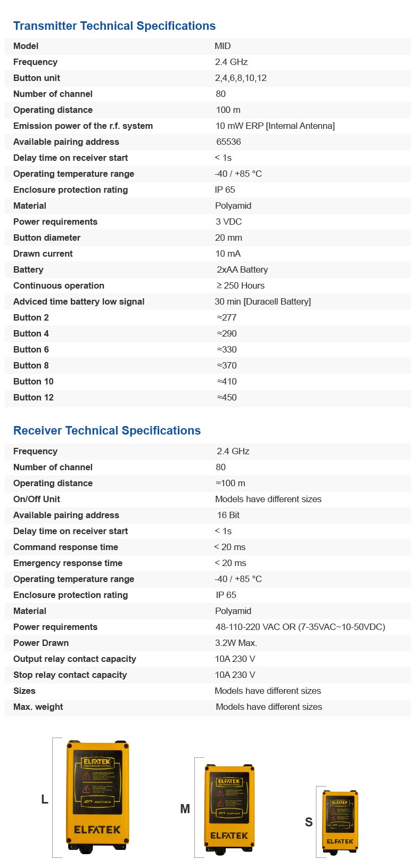Image resolution: width=420 pixels, height=868 pixels.
Task: Click the Output relay contact capacity label
Action: 75,659
